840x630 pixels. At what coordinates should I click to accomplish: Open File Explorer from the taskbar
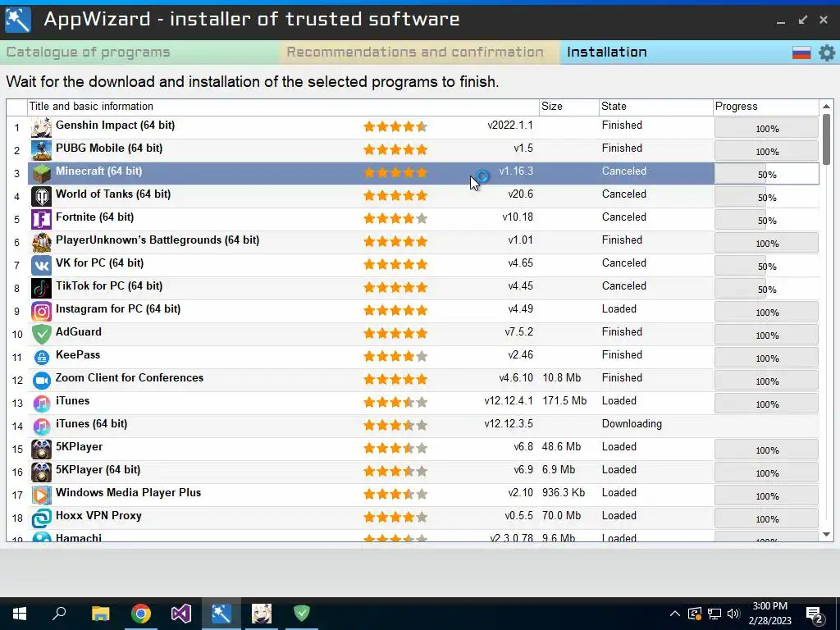(100, 614)
